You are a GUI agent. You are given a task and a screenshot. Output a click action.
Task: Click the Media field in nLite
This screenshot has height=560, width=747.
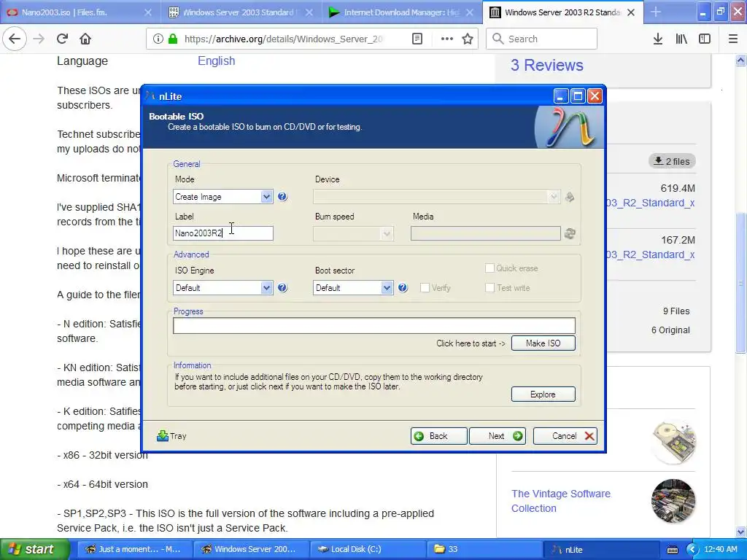(485, 233)
